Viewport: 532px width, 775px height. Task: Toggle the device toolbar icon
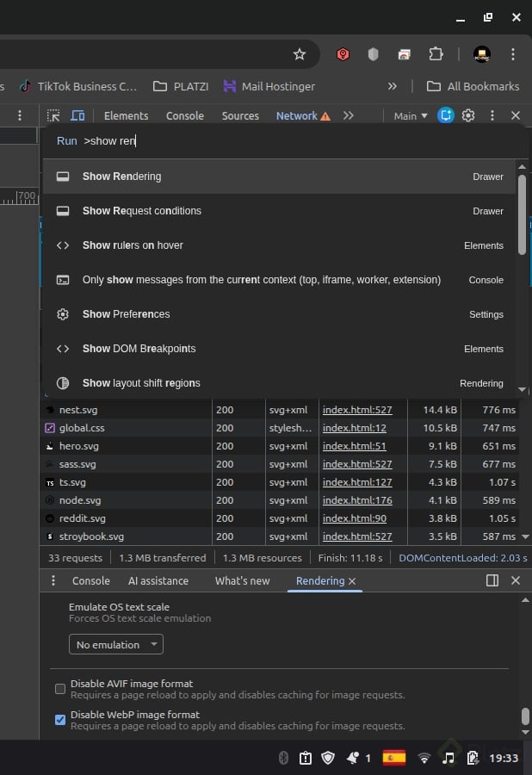point(77,115)
